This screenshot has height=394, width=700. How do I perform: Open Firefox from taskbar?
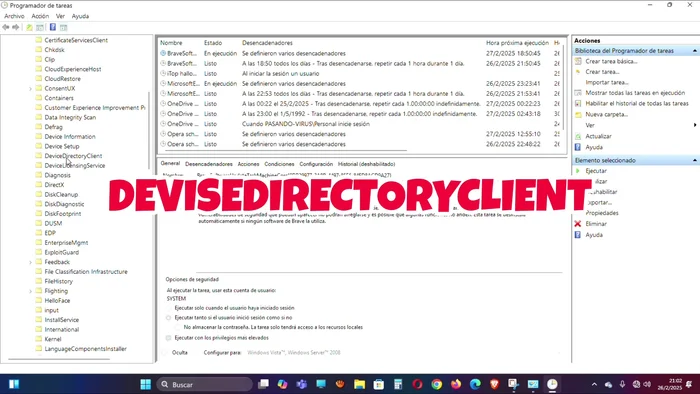point(456,384)
